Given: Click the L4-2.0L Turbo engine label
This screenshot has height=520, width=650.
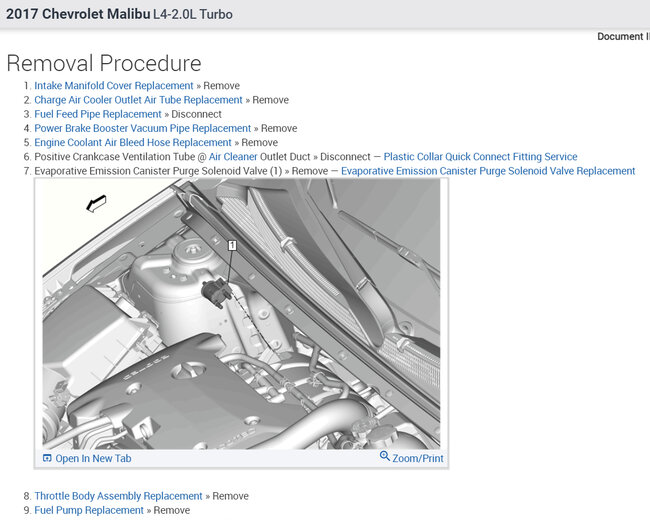Looking at the screenshot, I should tap(193, 15).
